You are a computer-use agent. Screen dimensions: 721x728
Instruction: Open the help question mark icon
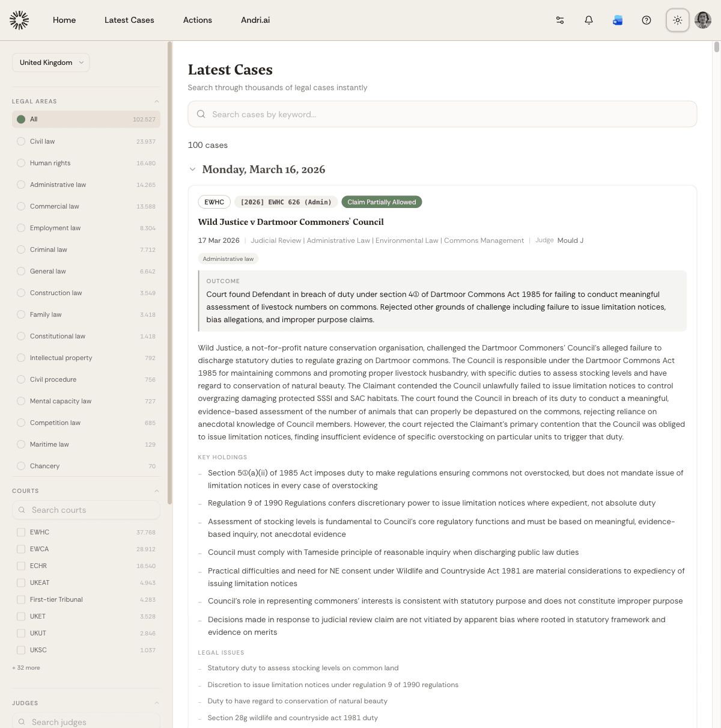tap(646, 20)
